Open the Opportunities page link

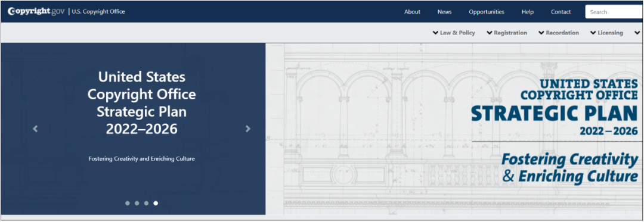pos(487,12)
